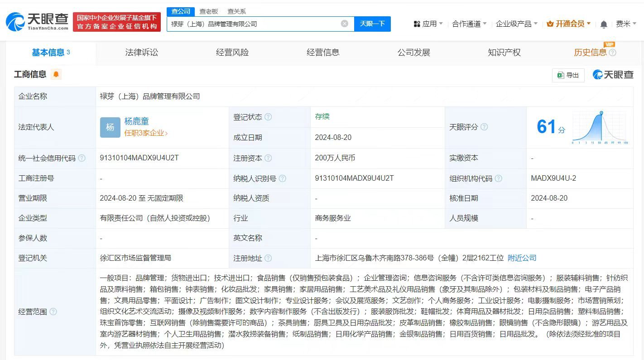The height and width of the screenshot is (360, 644).
Task: Click the monitoring bell beside 工商信息
Action: click(56, 74)
